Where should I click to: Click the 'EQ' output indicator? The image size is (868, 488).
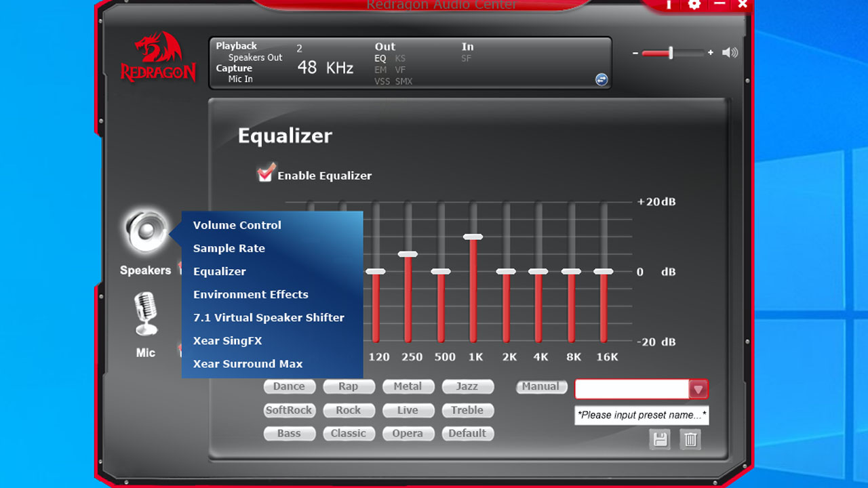[380, 58]
